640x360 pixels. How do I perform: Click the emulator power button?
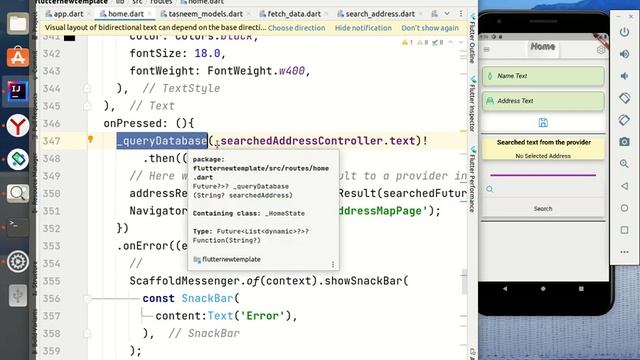point(624,32)
